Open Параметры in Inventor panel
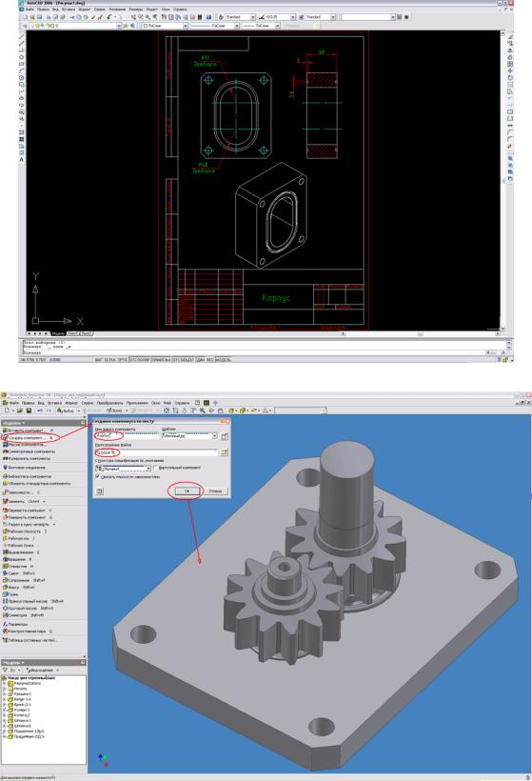 tap(15, 624)
